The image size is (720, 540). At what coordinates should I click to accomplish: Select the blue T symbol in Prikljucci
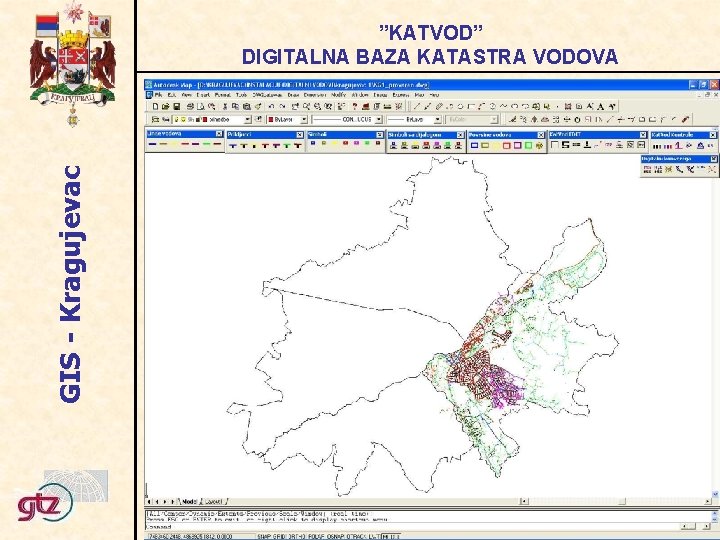coord(233,146)
